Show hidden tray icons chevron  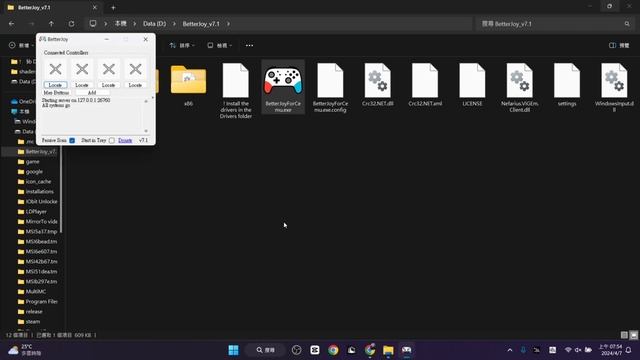[510, 350]
